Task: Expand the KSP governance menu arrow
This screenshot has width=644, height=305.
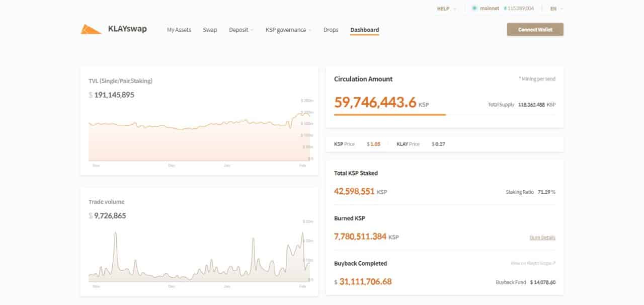Action: click(x=310, y=30)
